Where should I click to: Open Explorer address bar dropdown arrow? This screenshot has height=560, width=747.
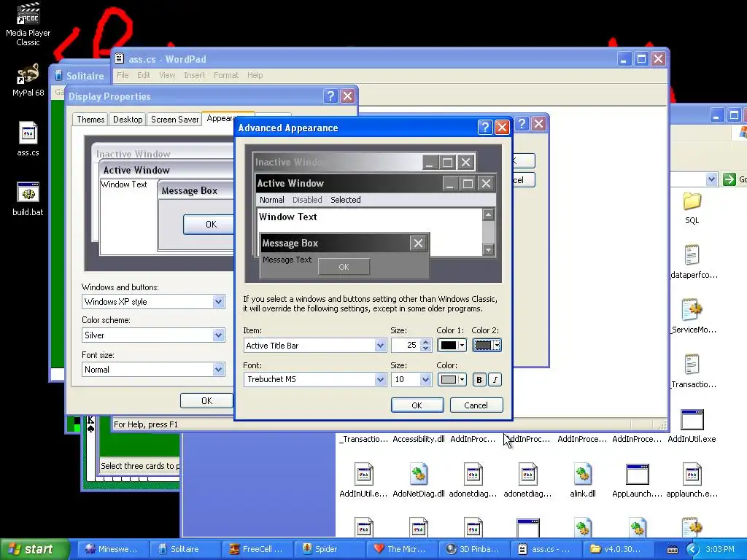[711, 179]
